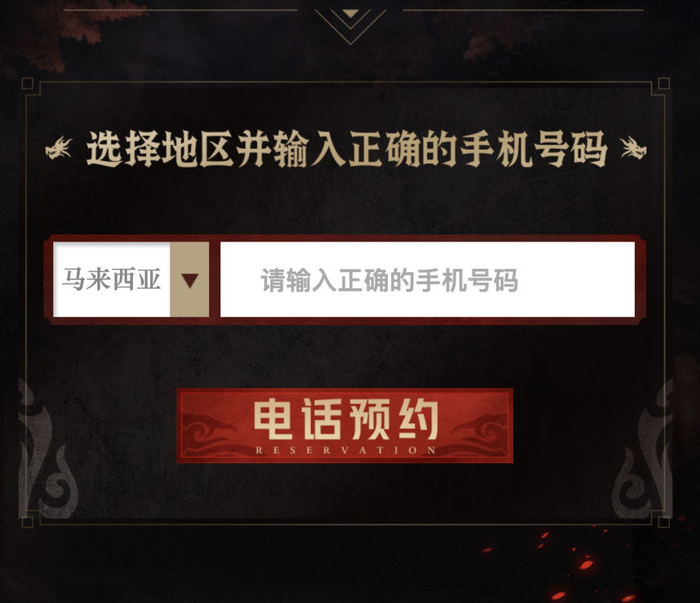Click the dragon head icon right of the title

point(633,148)
